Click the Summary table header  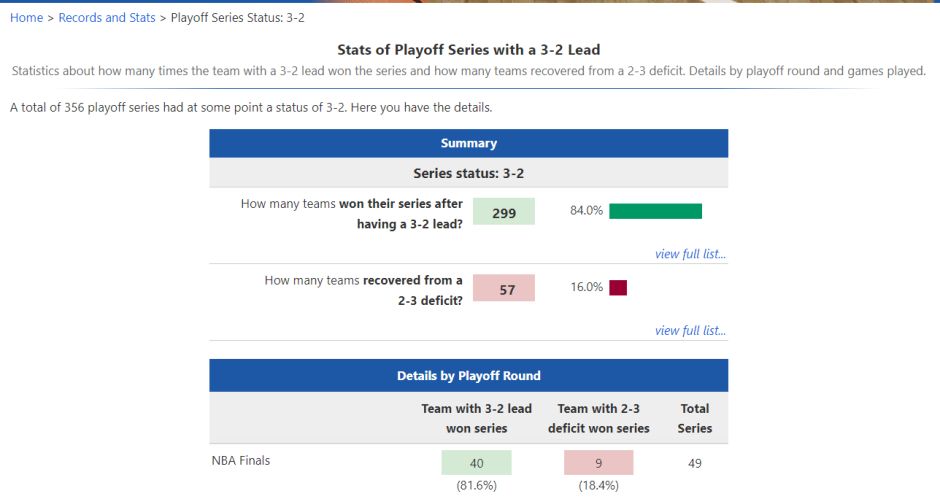click(469, 143)
